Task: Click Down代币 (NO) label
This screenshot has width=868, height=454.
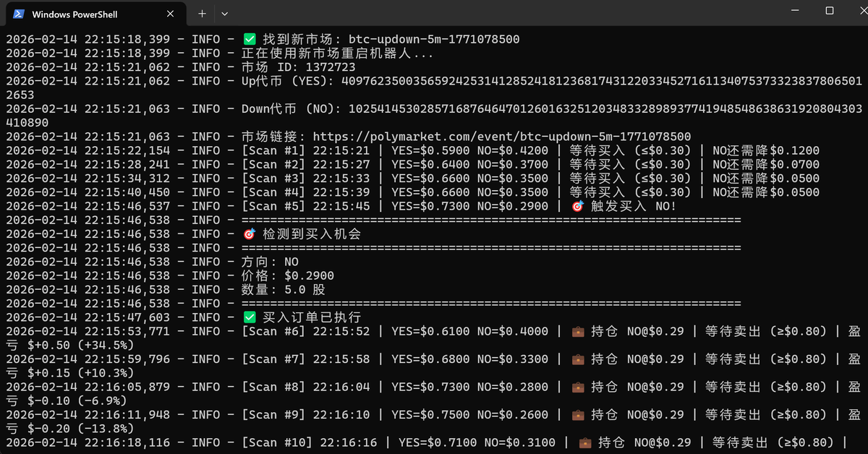Action: pyautogui.click(x=292, y=109)
